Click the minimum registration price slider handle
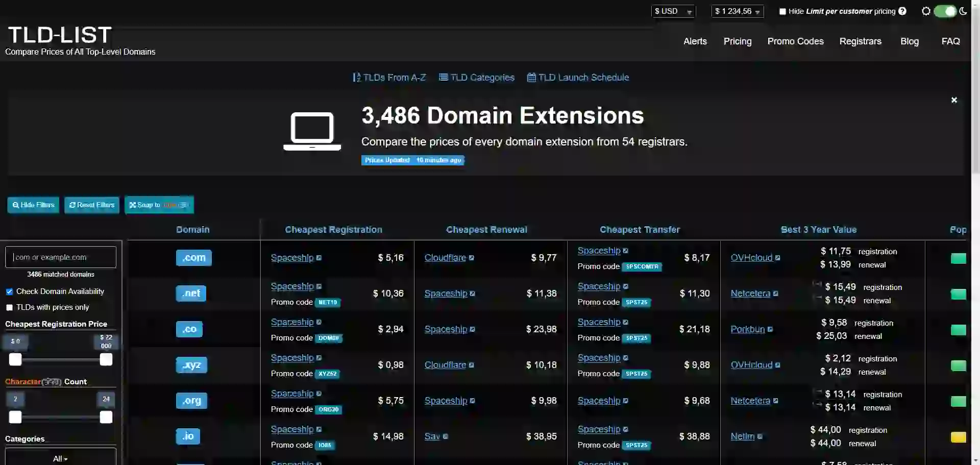 pos(15,360)
